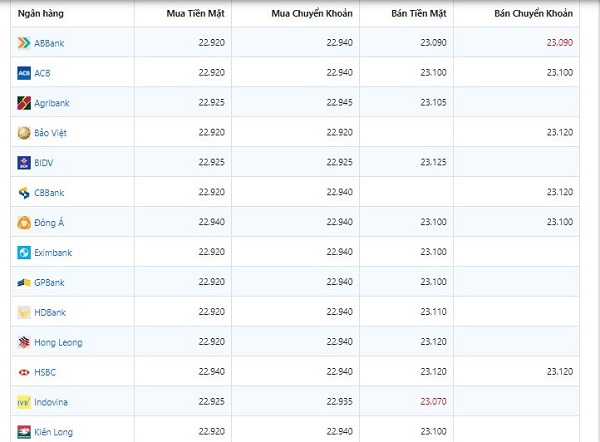Viewport: 600px width, 442px height.
Task: Click the ACB bank logo icon
Action: click(24, 73)
